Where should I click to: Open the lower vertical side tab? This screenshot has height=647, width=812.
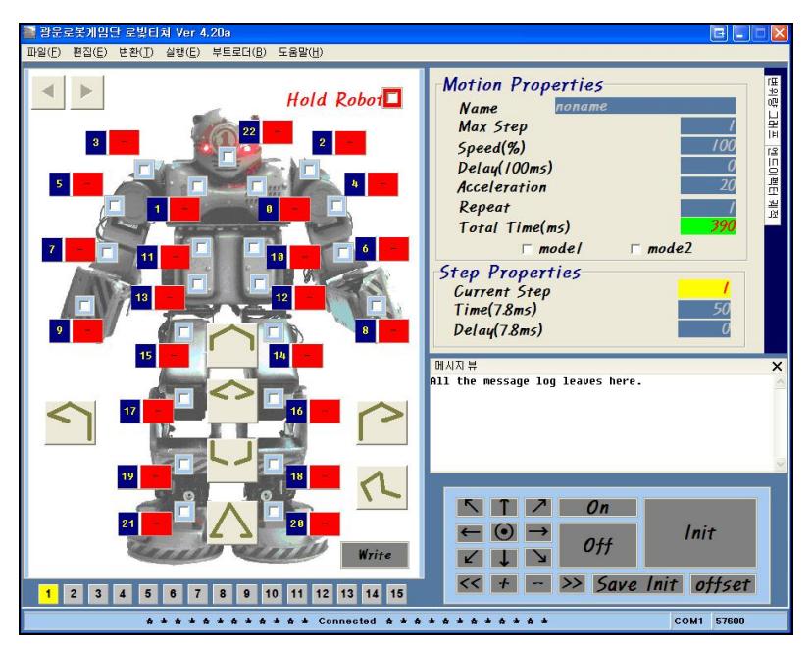tap(772, 184)
